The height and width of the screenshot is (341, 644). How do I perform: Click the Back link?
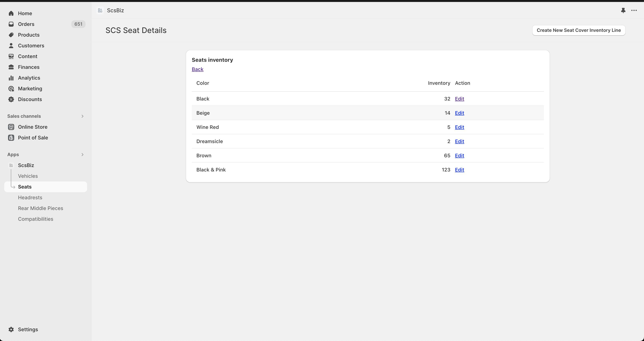tap(197, 69)
